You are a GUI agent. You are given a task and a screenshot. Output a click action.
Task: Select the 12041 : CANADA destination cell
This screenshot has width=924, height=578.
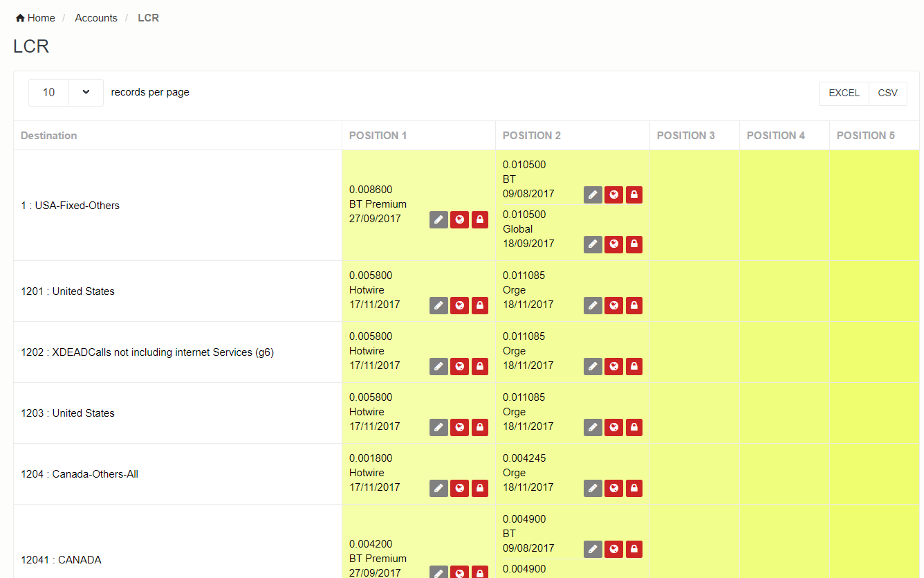coord(62,560)
